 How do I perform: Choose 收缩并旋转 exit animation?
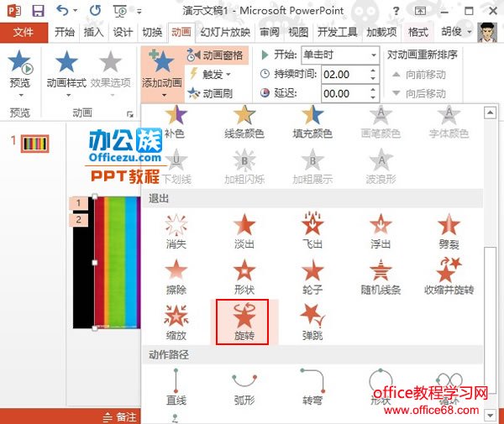pyautogui.click(x=449, y=277)
